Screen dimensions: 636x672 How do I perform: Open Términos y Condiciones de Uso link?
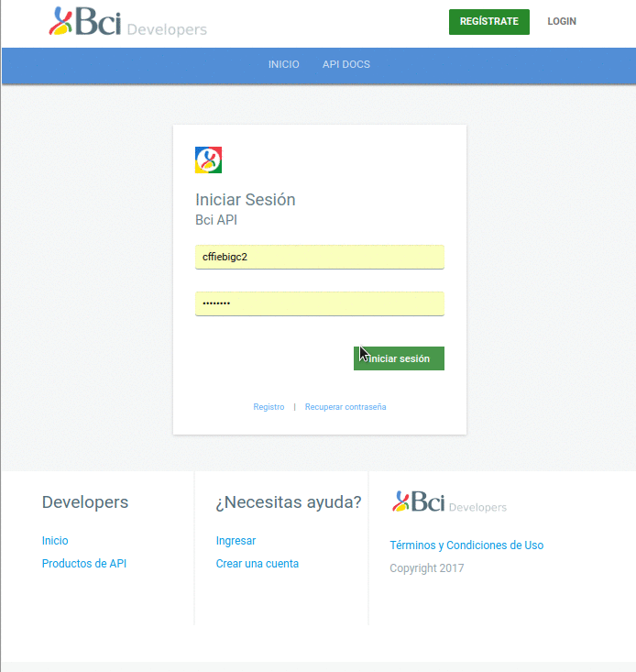pyautogui.click(x=466, y=545)
